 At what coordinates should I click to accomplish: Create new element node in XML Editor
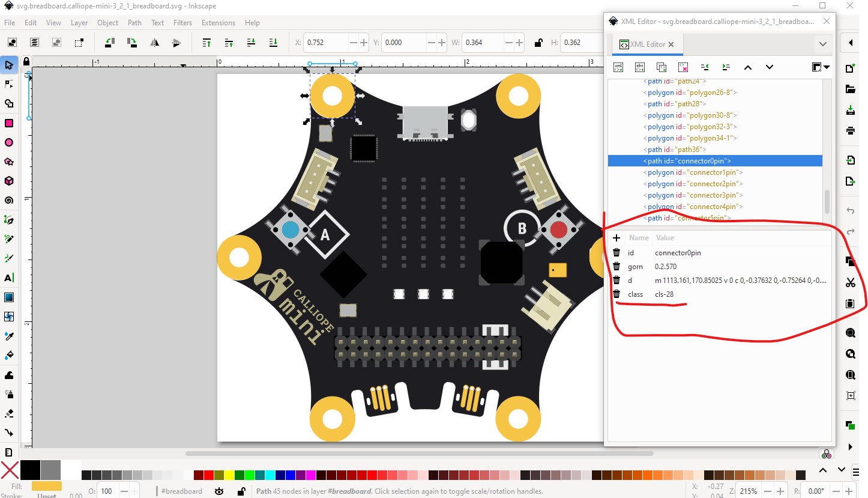(x=618, y=67)
